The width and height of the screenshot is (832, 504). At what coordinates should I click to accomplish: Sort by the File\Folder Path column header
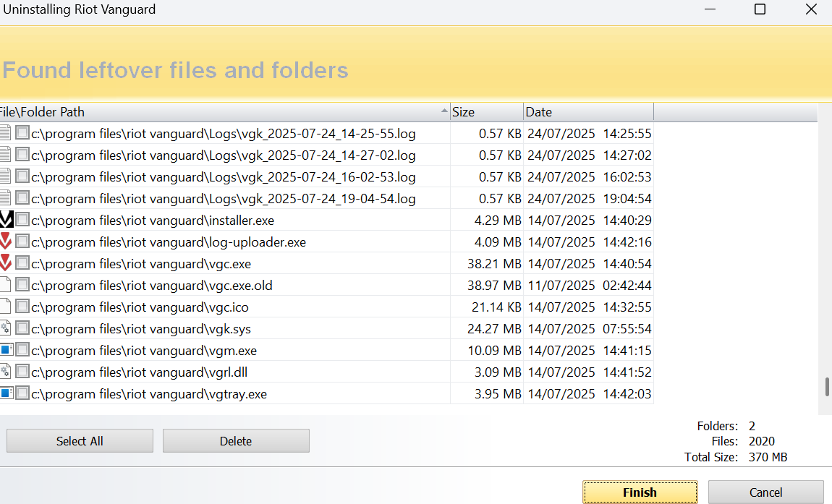225,112
